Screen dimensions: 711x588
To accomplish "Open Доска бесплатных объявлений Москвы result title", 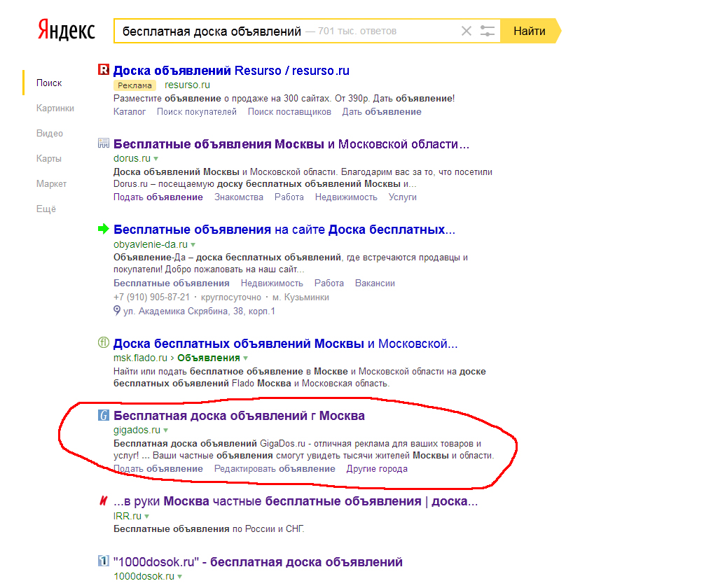I will 286,344.
